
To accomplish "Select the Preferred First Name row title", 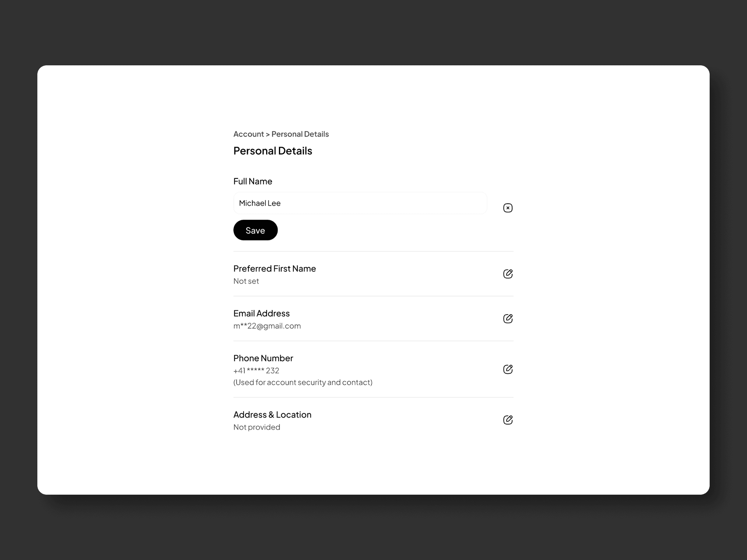I will pos(275,269).
